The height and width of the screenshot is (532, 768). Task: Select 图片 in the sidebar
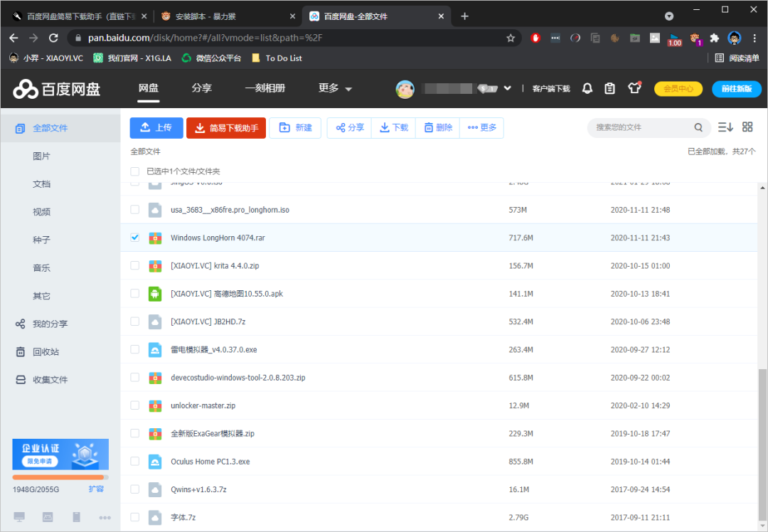(x=41, y=156)
